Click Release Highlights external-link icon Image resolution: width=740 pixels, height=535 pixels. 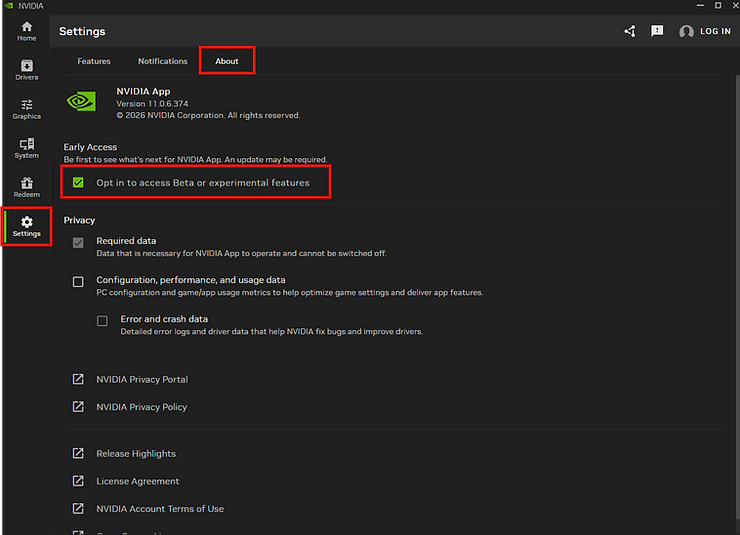click(x=78, y=453)
